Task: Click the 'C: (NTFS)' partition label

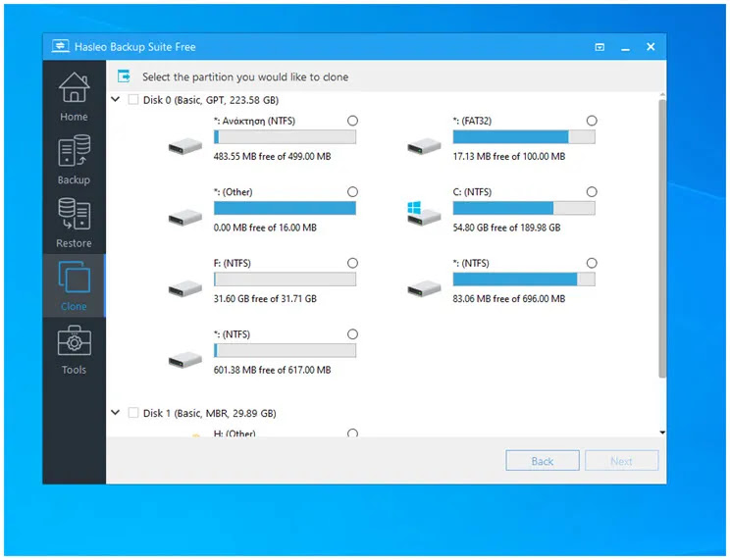Action: (x=472, y=192)
